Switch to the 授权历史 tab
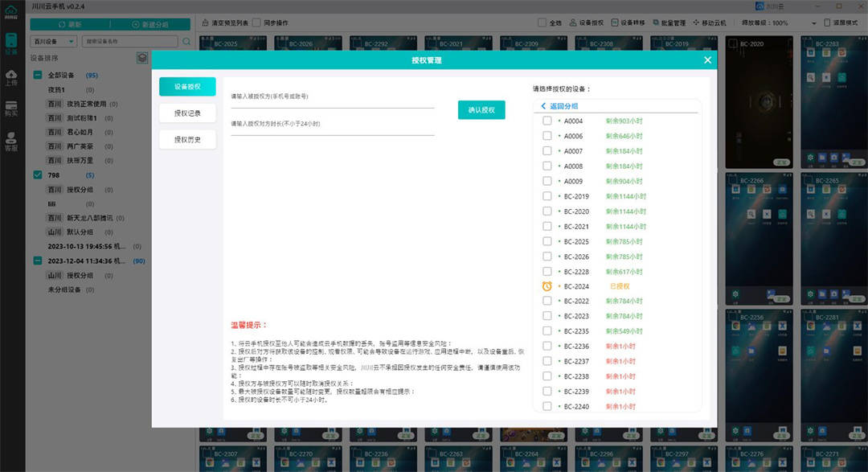This screenshot has width=868, height=472. [x=187, y=139]
